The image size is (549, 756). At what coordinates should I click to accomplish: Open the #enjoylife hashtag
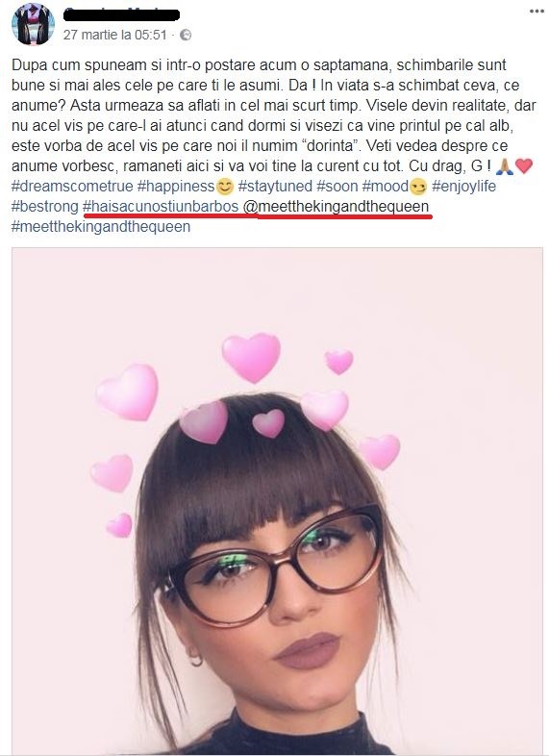pyautogui.click(x=463, y=186)
